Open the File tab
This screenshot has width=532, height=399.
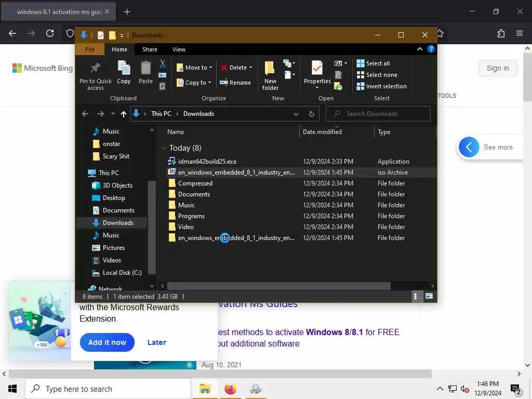[90, 49]
